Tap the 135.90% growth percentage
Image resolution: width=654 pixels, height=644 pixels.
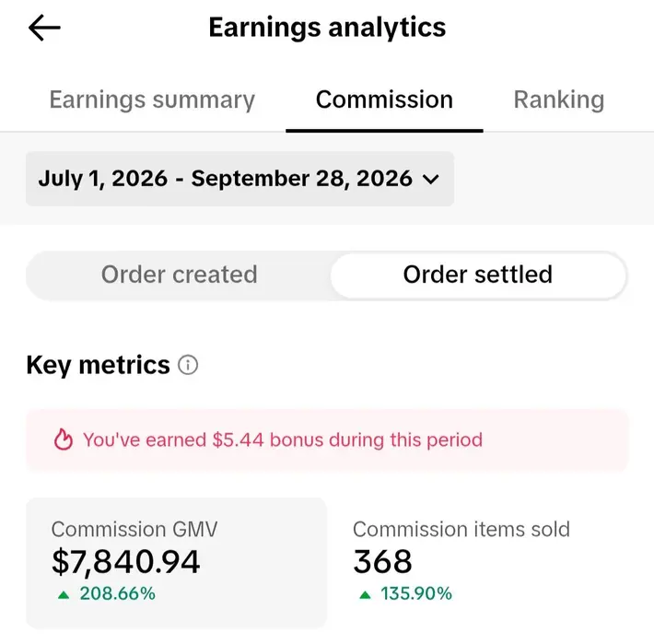point(416,593)
